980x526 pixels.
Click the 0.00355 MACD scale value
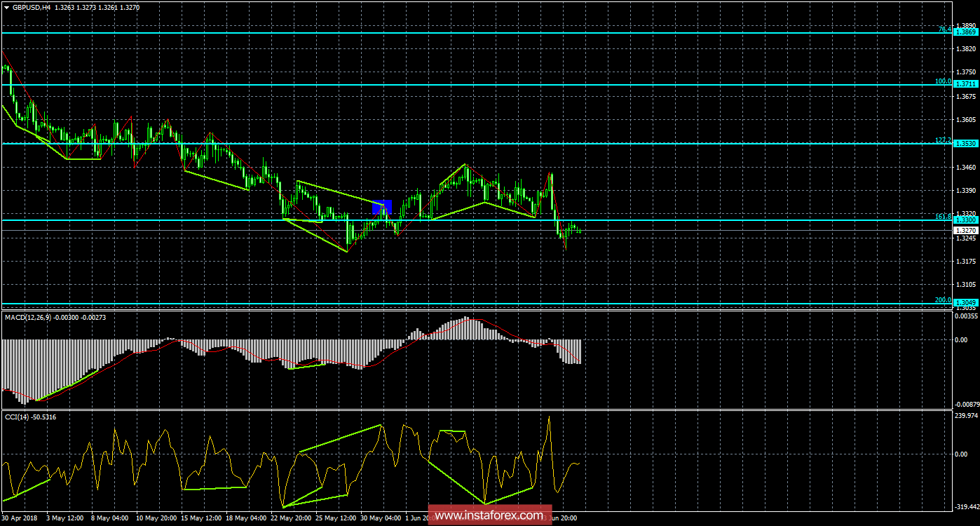[967, 316]
